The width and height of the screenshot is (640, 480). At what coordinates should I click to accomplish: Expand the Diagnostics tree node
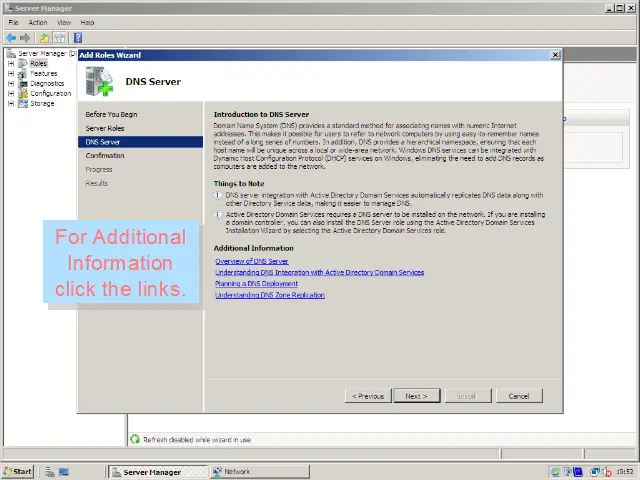(x=11, y=83)
